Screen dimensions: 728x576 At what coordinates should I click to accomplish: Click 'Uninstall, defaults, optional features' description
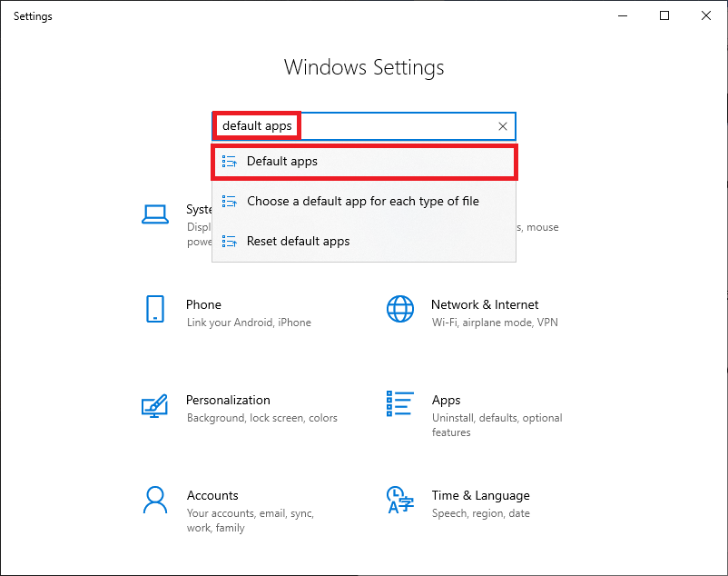point(497,425)
